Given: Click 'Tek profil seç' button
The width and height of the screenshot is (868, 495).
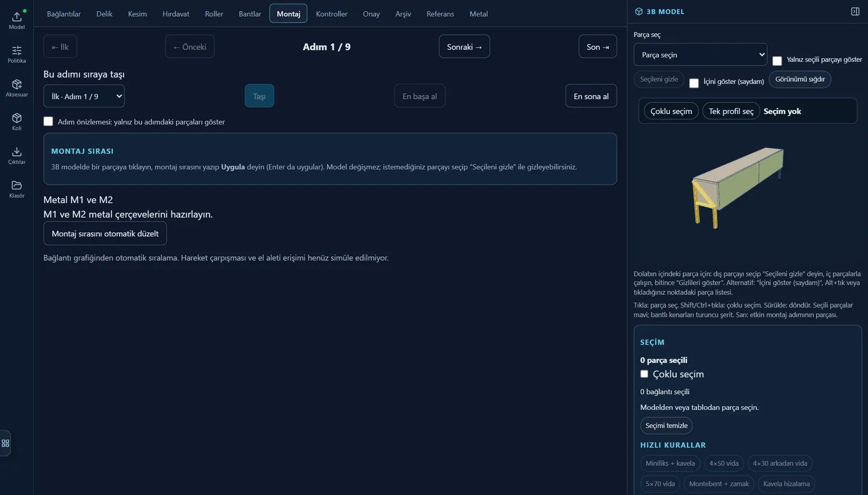Looking at the screenshot, I should (x=731, y=111).
